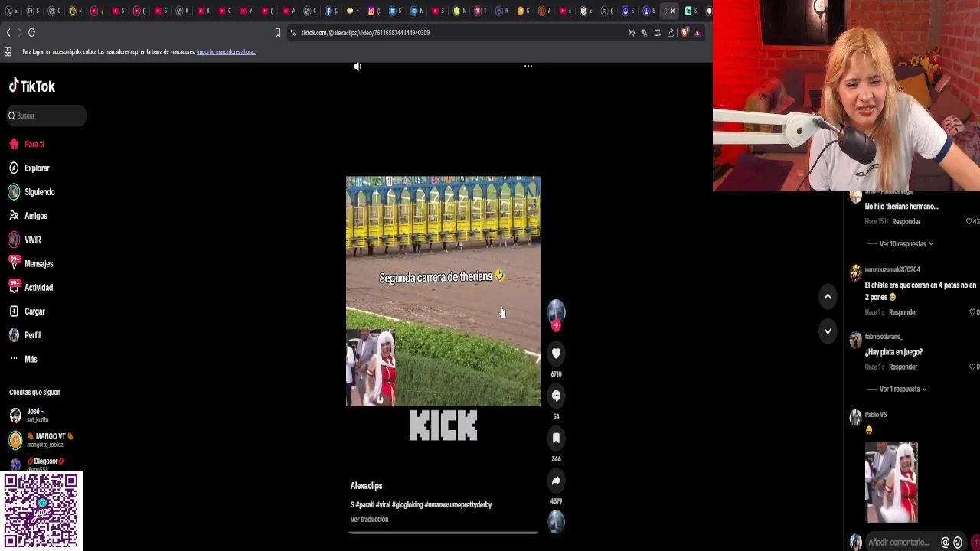This screenshot has width=980, height=551.
Task: Open the sound disc below the share button
Action: coord(556,522)
